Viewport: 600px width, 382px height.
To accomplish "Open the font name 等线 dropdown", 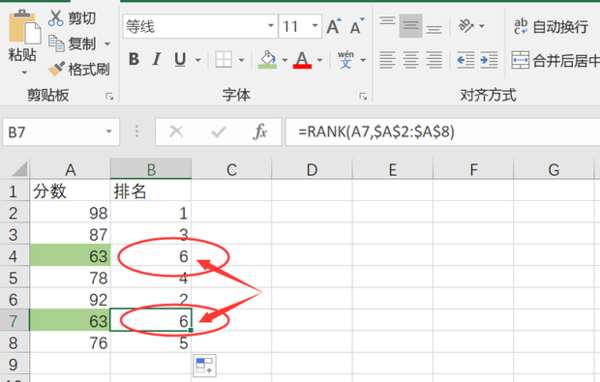I will 271,26.
